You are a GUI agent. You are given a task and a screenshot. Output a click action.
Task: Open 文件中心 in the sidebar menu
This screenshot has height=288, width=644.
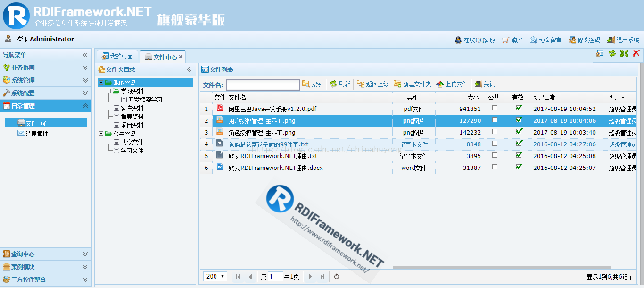click(46, 123)
